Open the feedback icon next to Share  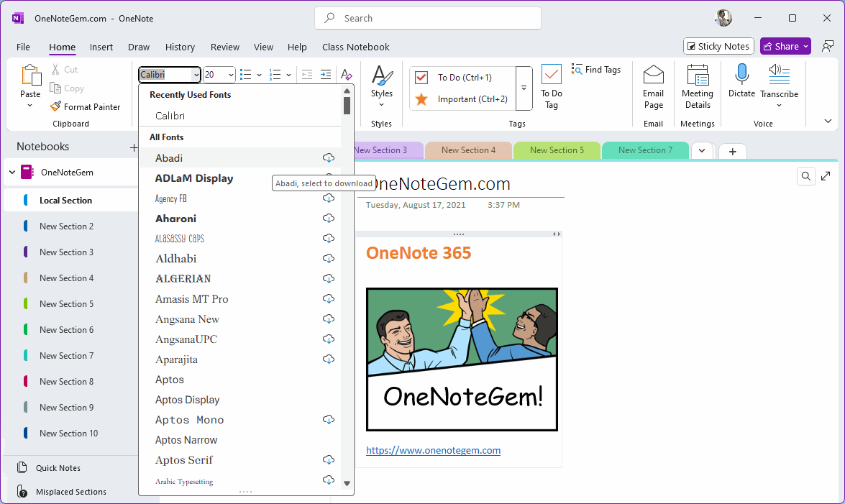click(828, 46)
